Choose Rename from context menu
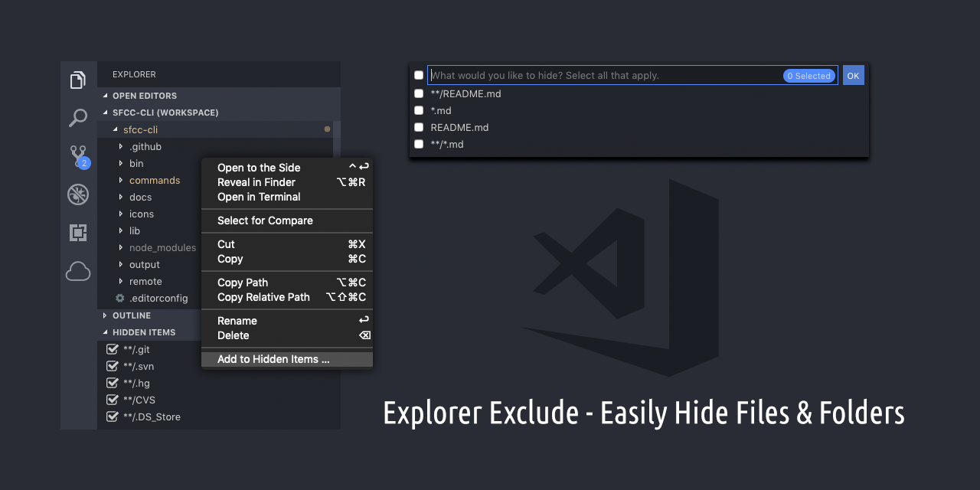 [x=287, y=321]
